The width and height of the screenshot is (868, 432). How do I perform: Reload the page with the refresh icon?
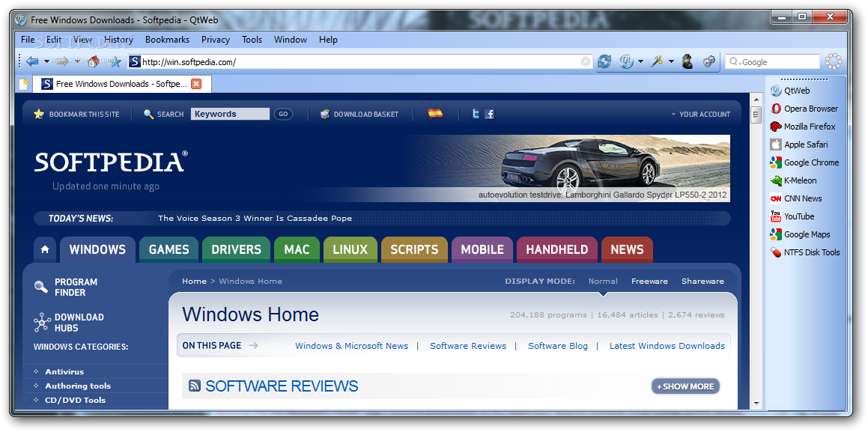coord(604,61)
